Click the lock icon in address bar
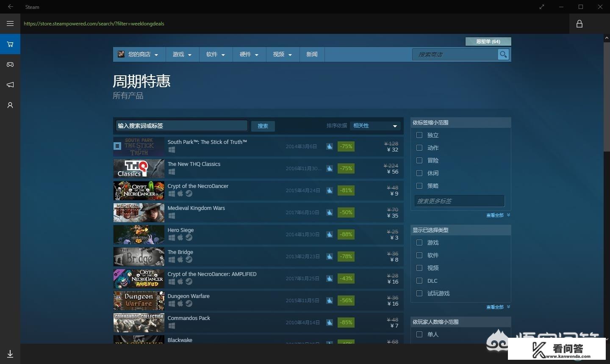Screen dimensions: 610x364 pyautogui.click(x=579, y=24)
